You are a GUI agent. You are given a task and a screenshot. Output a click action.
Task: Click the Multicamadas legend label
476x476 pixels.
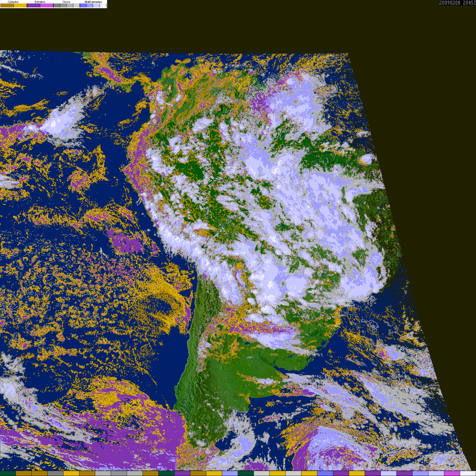coord(93,2)
